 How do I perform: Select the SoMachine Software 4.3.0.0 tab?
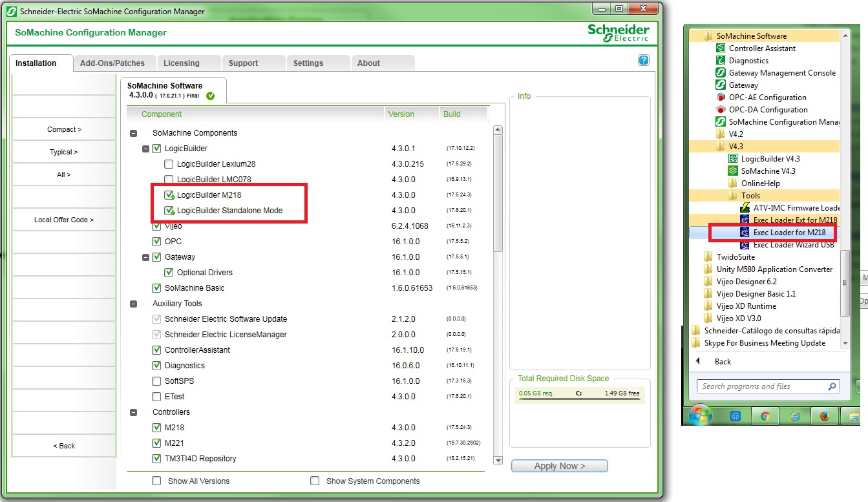click(x=173, y=90)
